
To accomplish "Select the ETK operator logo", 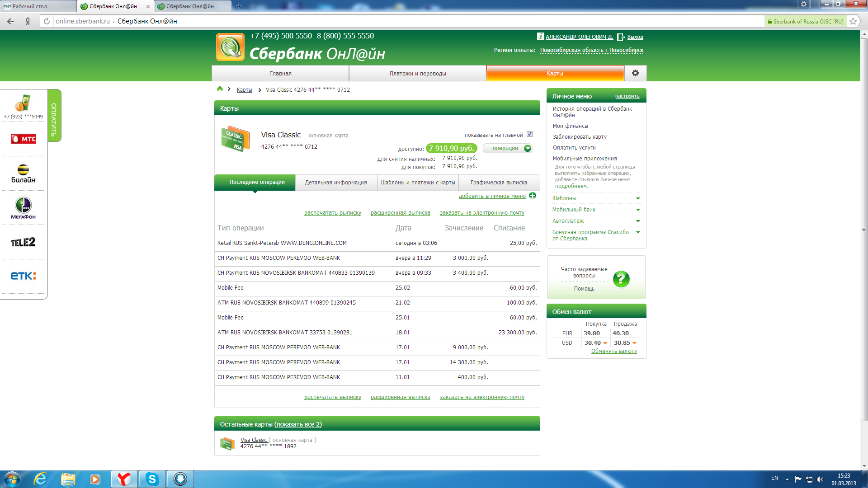I will coord(23,276).
